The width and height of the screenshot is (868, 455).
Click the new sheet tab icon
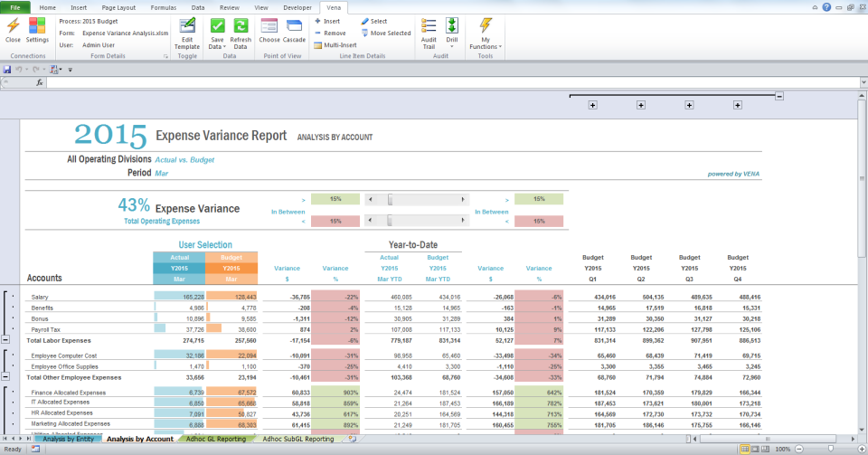pyautogui.click(x=352, y=439)
